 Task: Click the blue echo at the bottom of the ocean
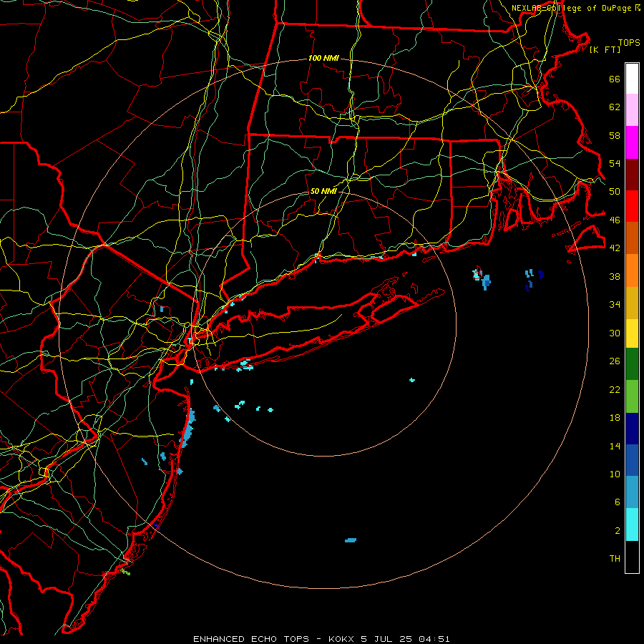click(351, 540)
